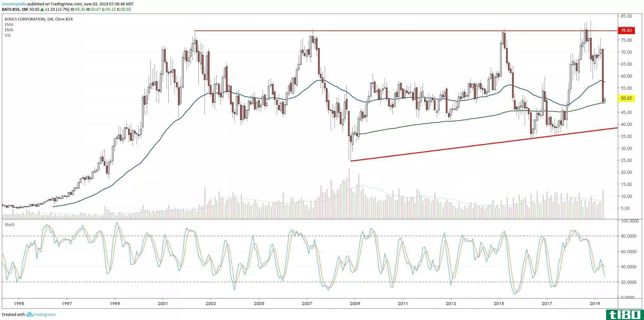Click the 80.0000 stochastic axis label
The height and width of the screenshot is (320, 644).
coord(628,236)
